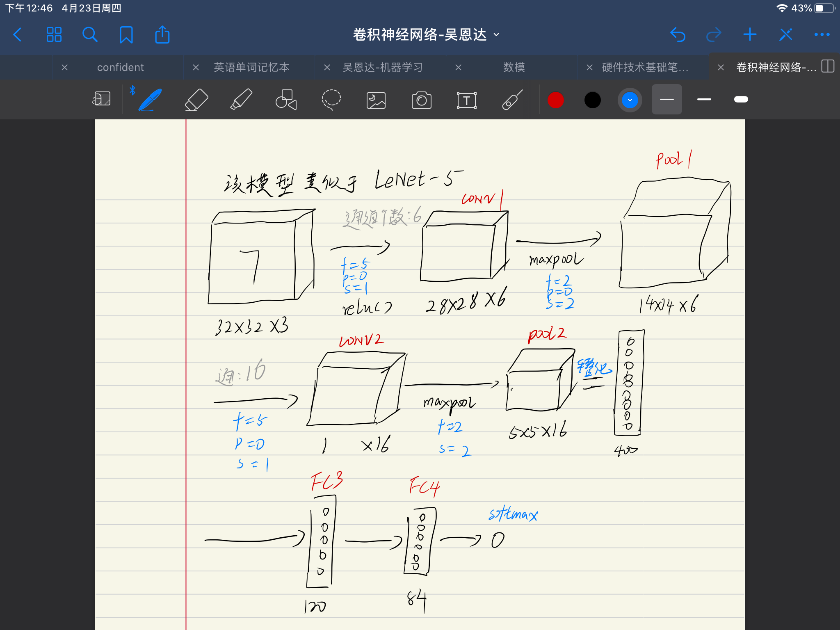This screenshot has height=630, width=840.
Task: Open the blue pen color options chevron
Action: tap(630, 99)
